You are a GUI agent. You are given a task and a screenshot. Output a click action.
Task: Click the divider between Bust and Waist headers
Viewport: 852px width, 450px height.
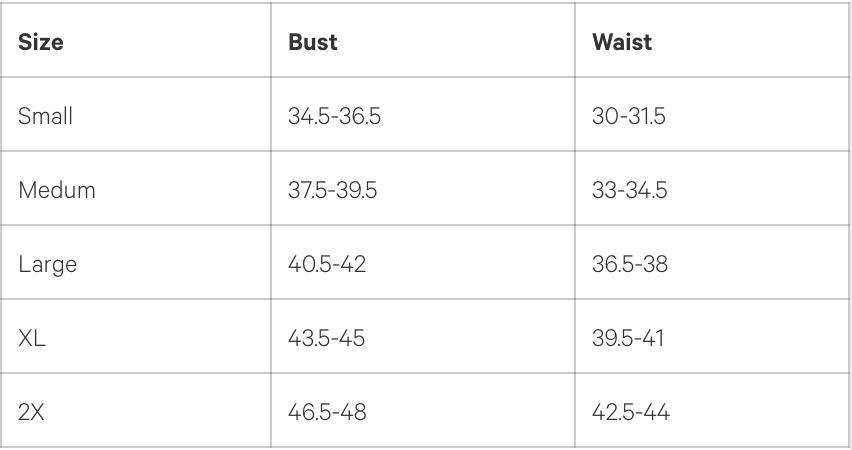point(575,43)
